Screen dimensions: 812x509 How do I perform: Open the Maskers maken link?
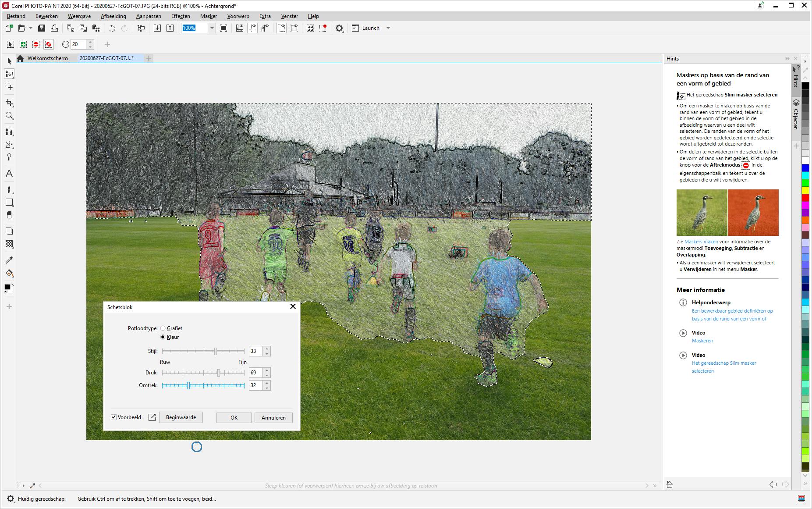[x=701, y=242]
